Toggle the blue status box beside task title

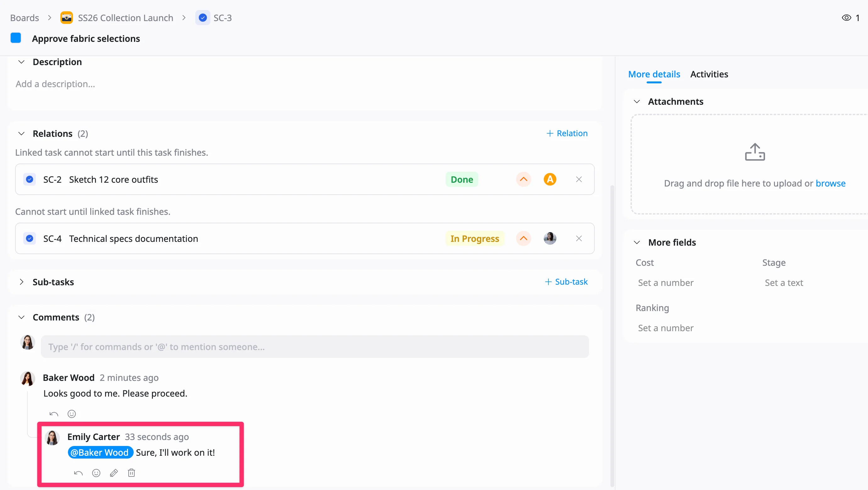coord(16,38)
